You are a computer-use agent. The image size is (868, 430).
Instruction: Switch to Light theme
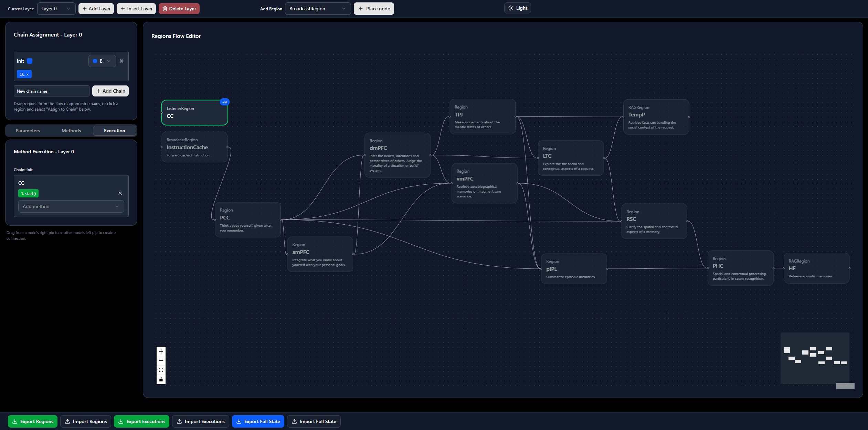coord(518,8)
